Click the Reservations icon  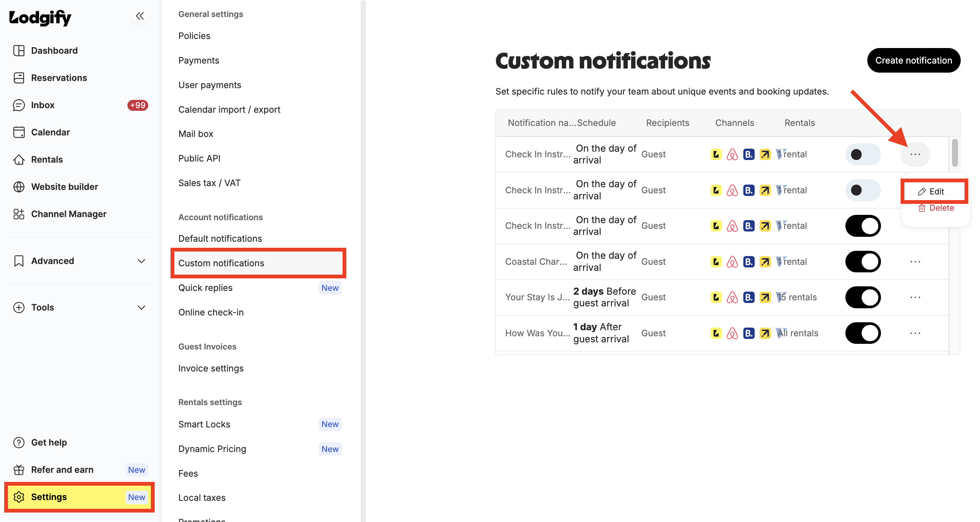19,78
